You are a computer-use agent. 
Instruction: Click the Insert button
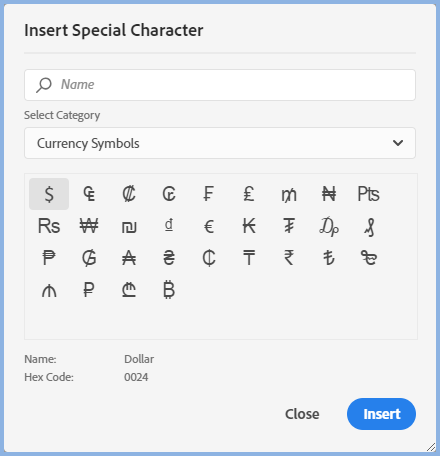pyautogui.click(x=381, y=414)
